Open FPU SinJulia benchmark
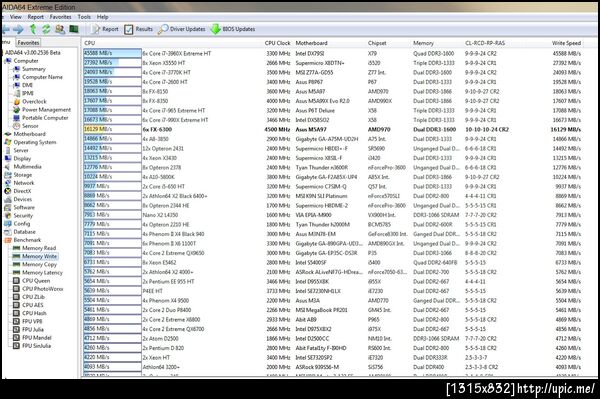The width and height of the screenshot is (600, 399). tap(36, 346)
